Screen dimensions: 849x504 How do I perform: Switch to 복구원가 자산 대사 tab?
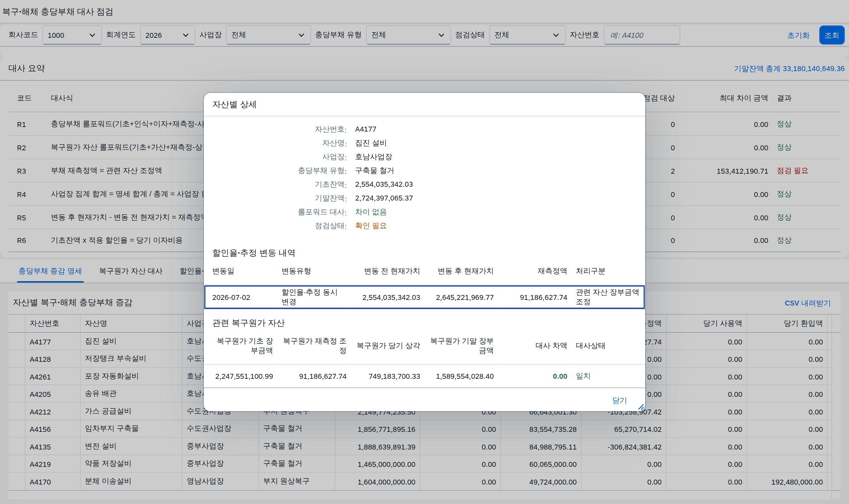tap(131, 271)
